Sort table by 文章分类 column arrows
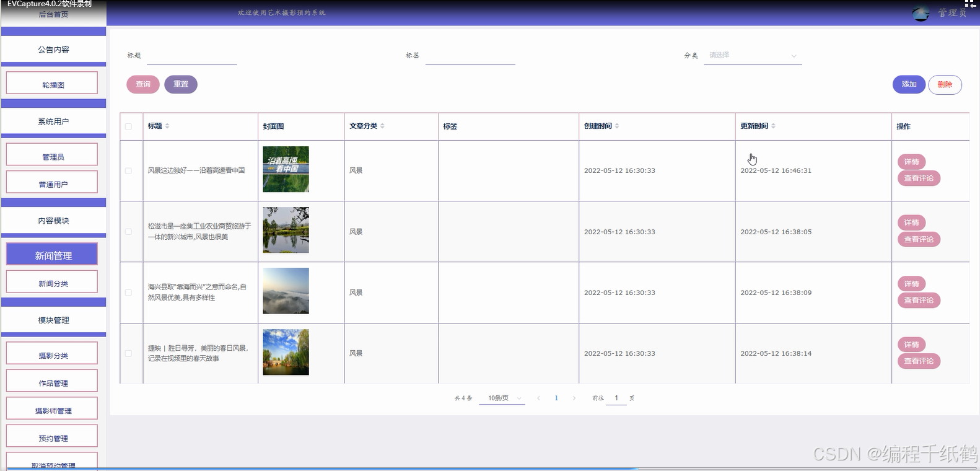Viewport: 980px width, 471px height. 382,126
